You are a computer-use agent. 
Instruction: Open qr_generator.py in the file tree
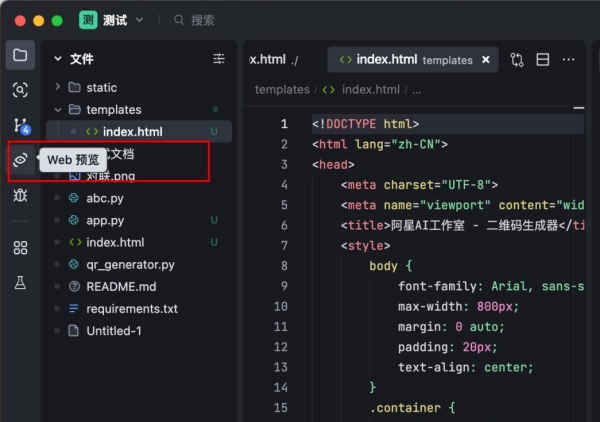coord(130,265)
